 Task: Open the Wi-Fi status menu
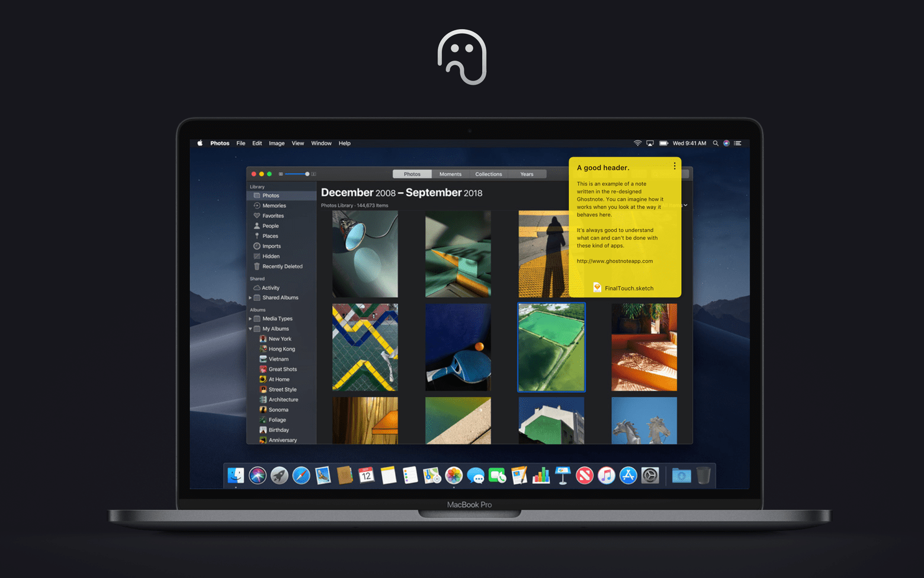[637, 143]
